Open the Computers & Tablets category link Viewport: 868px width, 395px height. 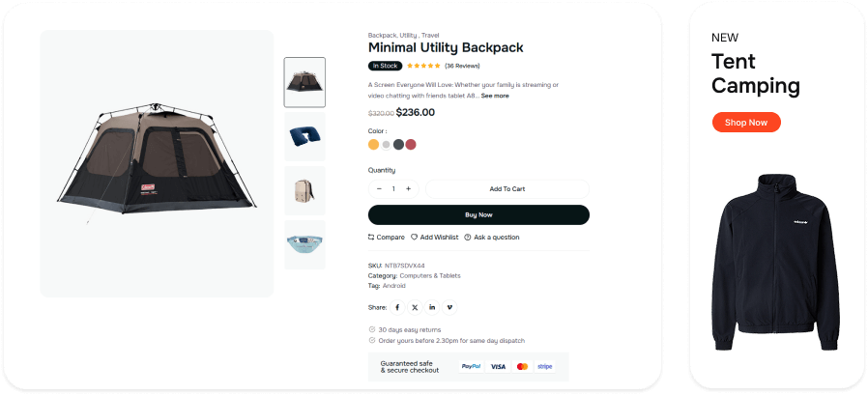[x=430, y=275]
